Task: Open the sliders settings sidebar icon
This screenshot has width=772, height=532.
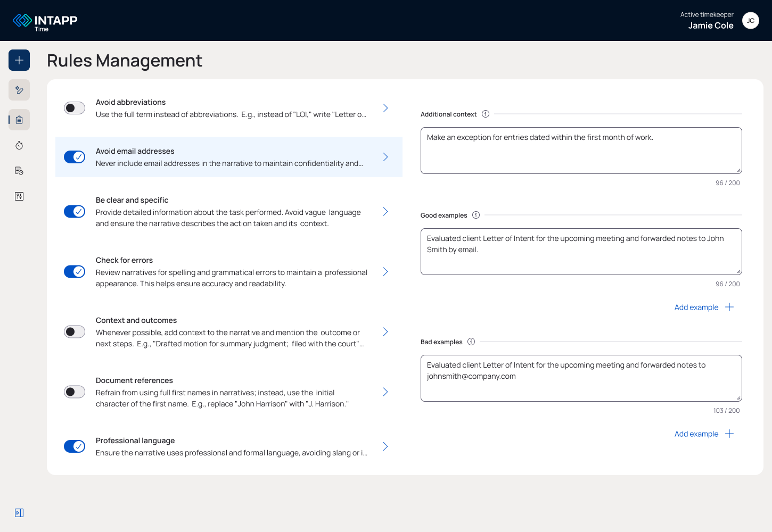Action: (x=19, y=196)
